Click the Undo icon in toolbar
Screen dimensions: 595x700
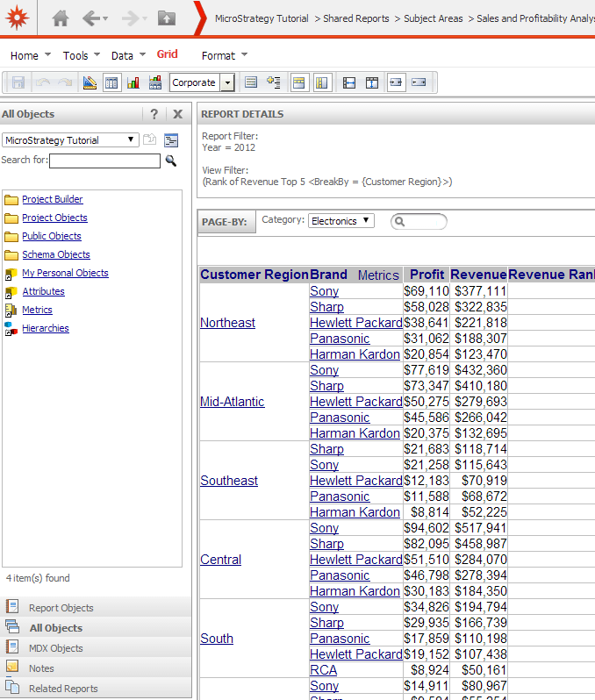pyautogui.click(x=43, y=82)
